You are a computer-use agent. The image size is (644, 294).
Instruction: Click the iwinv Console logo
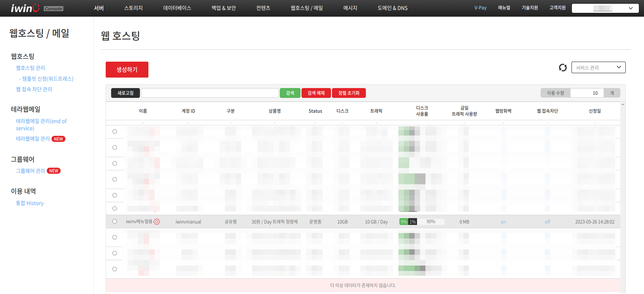[x=37, y=8]
